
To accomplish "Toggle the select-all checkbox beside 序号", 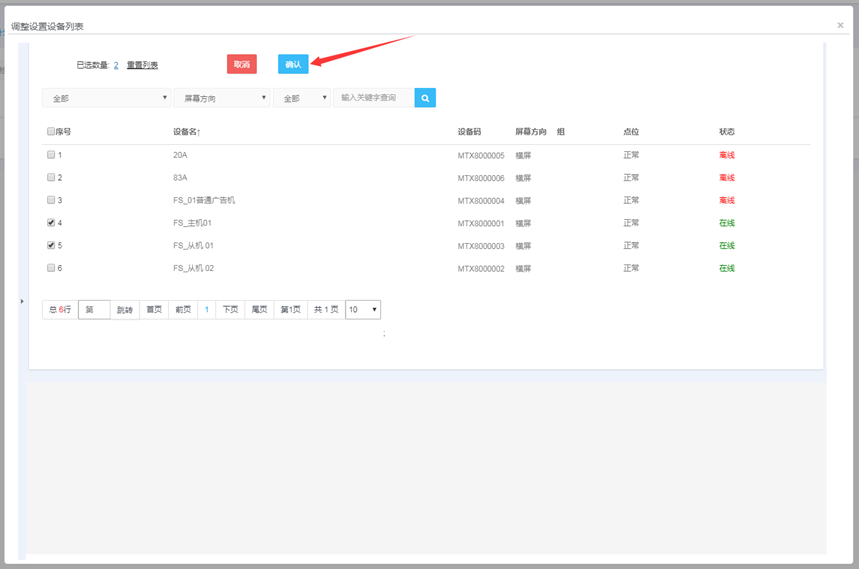I will pyautogui.click(x=51, y=132).
